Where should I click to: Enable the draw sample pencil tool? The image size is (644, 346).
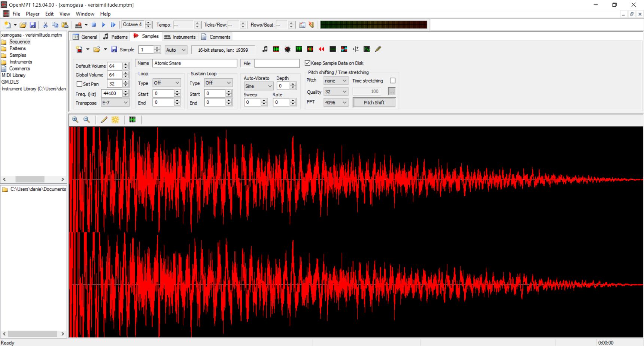pos(104,120)
